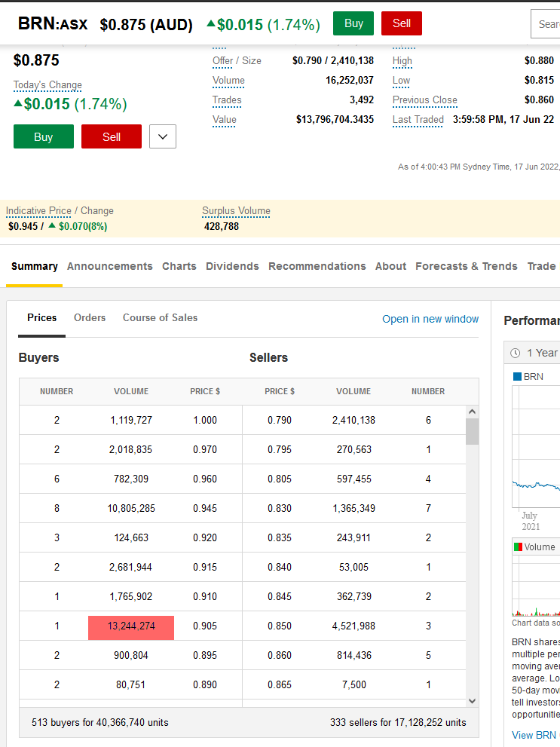Screen dimensions: 560x747
Task: Click the BRN:ASX ticker in header
Action: click(52, 24)
